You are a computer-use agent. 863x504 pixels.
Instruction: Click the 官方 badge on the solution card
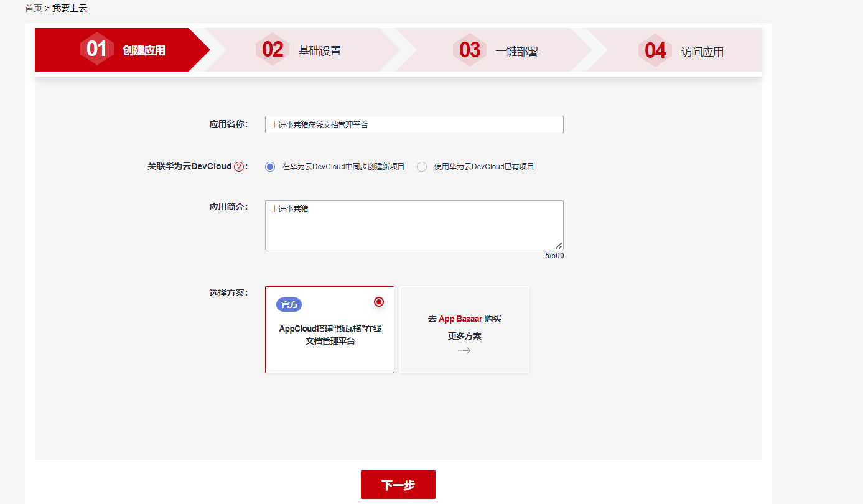click(289, 304)
